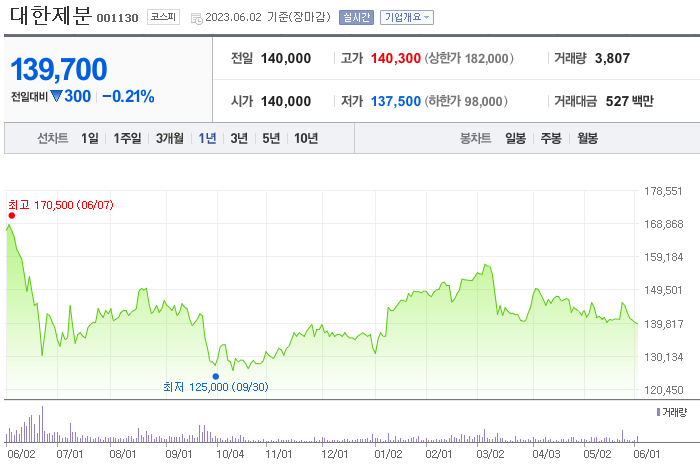Click the calendar icon next to 2023.06.02
The width and height of the screenshot is (700, 473).
click(196, 19)
